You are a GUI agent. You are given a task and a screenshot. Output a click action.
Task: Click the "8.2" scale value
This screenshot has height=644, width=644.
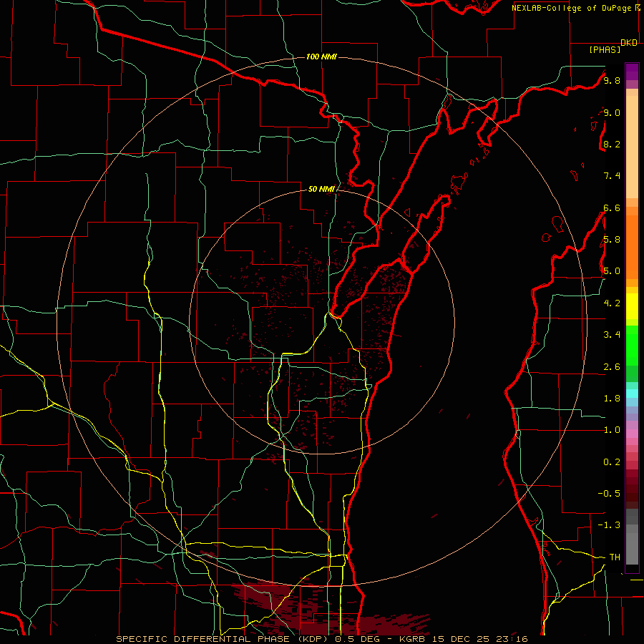point(612,144)
